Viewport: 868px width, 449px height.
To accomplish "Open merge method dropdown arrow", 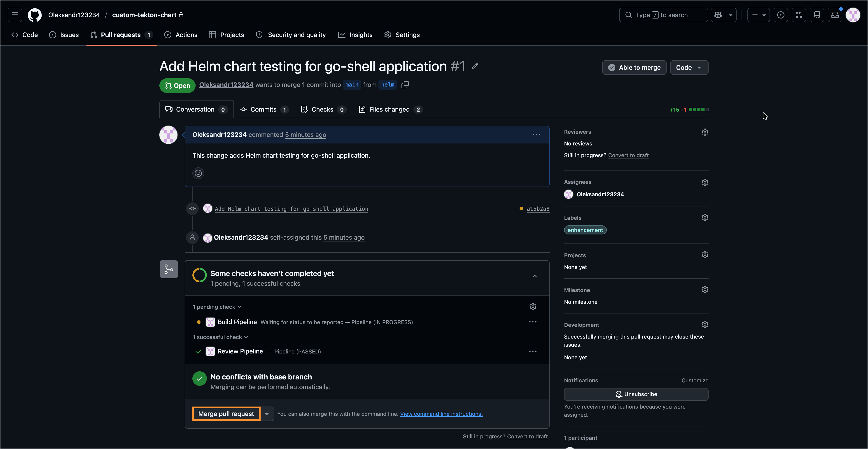I will 267,414.
